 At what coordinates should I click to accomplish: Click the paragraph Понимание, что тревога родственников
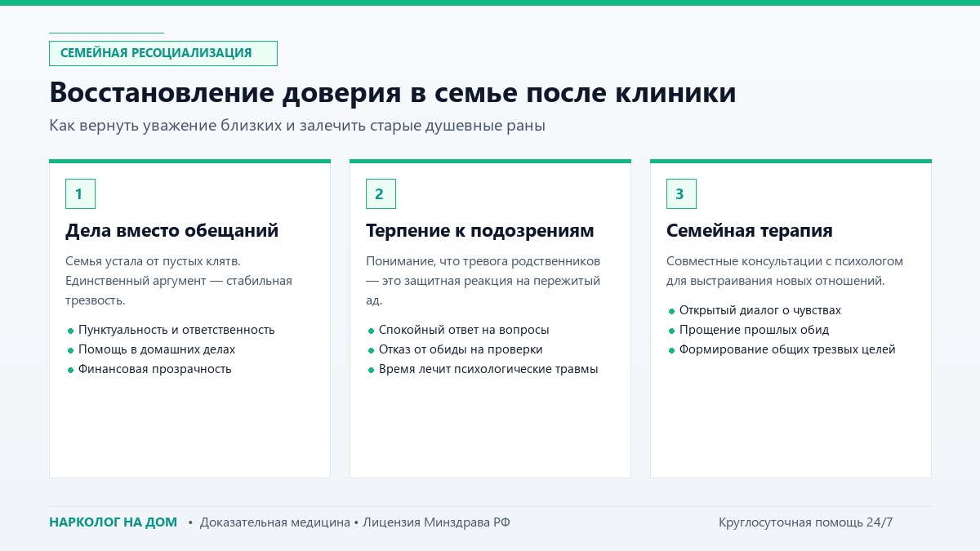483,281
